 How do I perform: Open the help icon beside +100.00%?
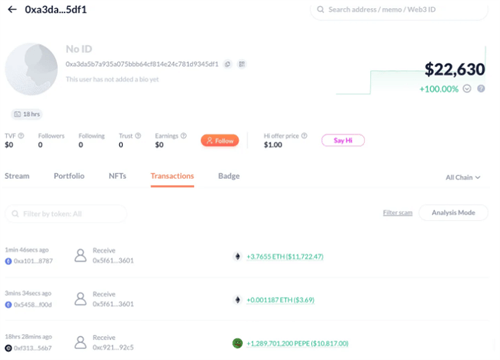481,89
